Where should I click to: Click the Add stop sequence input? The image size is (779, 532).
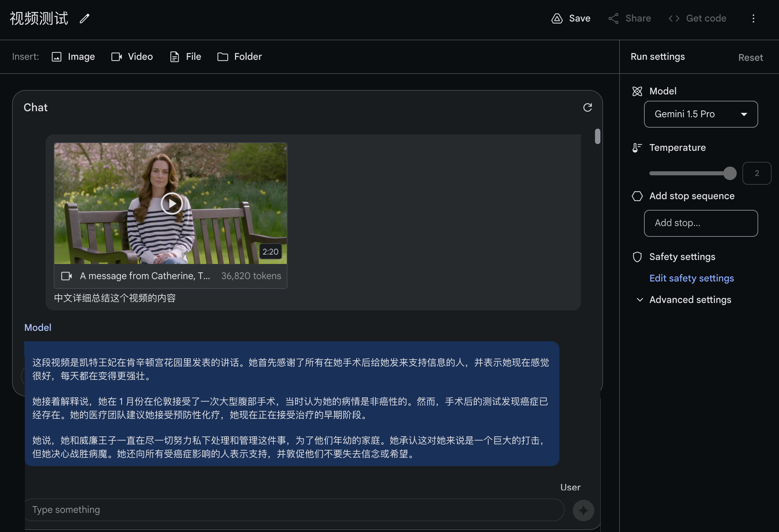(x=701, y=223)
